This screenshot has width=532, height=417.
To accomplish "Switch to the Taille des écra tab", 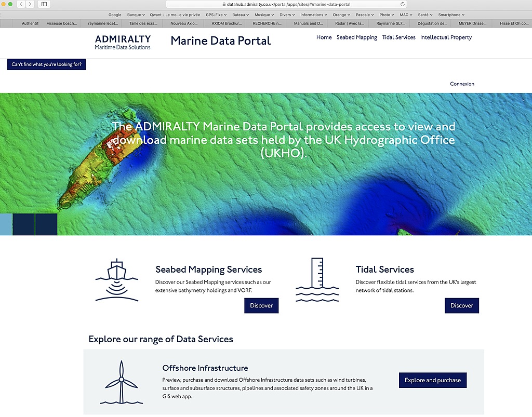I will (x=142, y=23).
